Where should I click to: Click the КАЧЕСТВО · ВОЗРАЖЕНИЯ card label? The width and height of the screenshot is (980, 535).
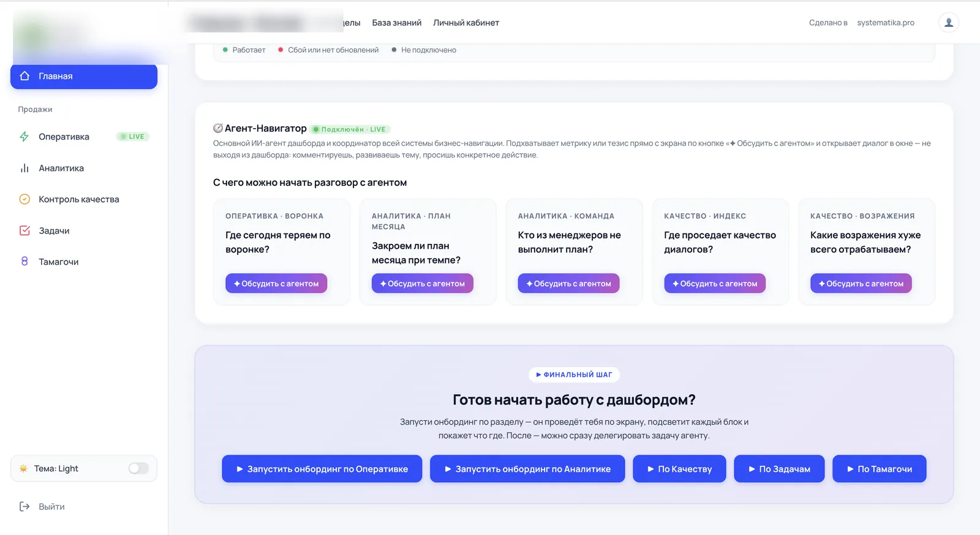point(862,216)
